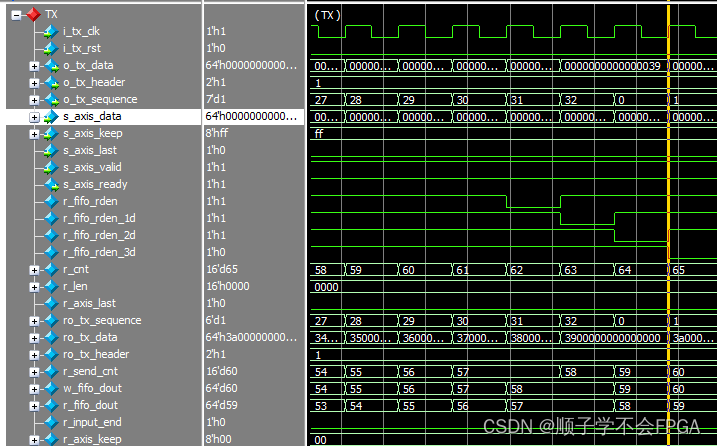Click the r_send_cnt signal icon
The width and height of the screenshot is (717, 446).
(51, 372)
